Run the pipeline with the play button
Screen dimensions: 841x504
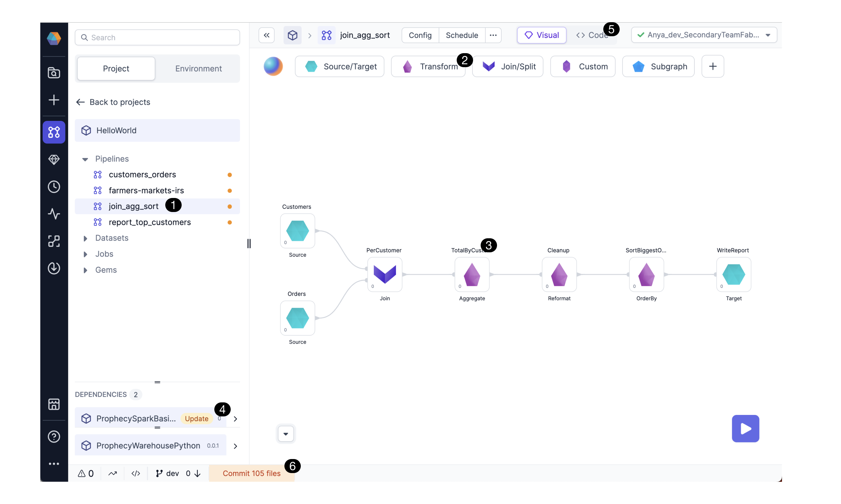(x=746, y=429)
